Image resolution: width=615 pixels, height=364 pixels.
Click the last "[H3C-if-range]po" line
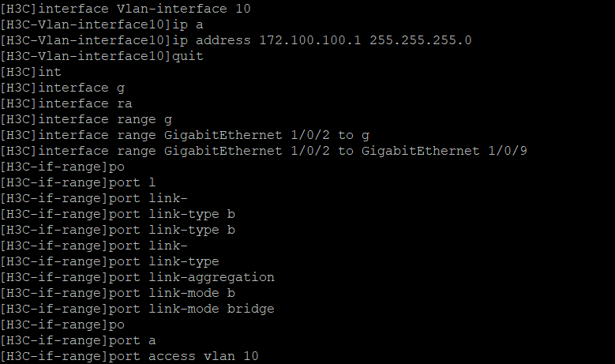click(x=62, y=325)
